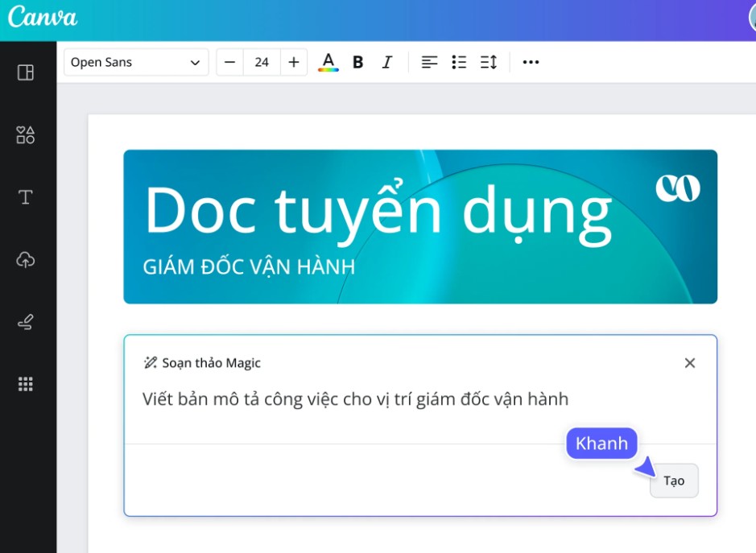The height and width of the screenshot is (553, 756).
Task: Click the Soạn thảo Magic wand icon
Action: 151,362
